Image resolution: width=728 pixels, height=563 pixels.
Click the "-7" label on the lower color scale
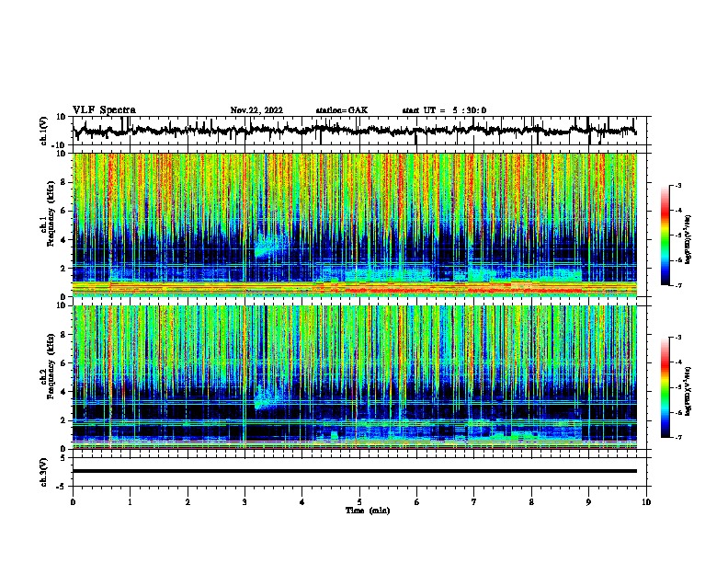pos(677,437)
